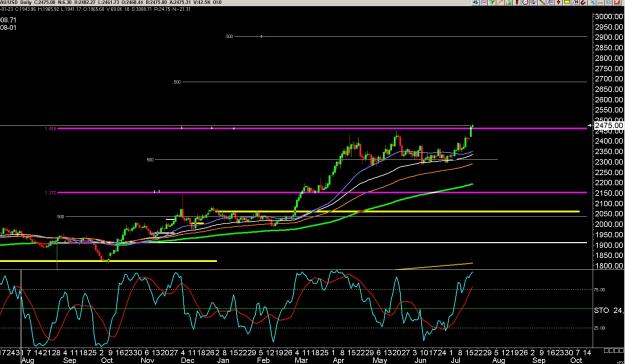Screen dimensions: 625x364
Task: Click the Dec month label on time axis
Action: (x=187, y=360)
